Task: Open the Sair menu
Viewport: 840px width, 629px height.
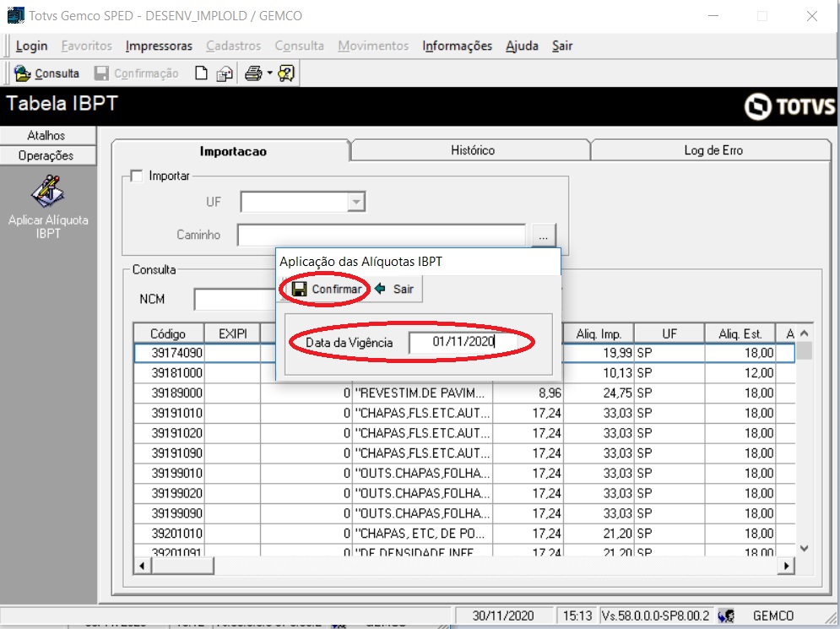Action: (562, 46)
